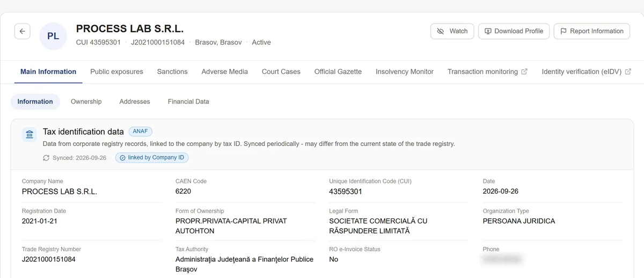This screenshot has height=278, width=644.
Task: Click the bank building icon beside Tax identification data
Action: click(30, 135)
